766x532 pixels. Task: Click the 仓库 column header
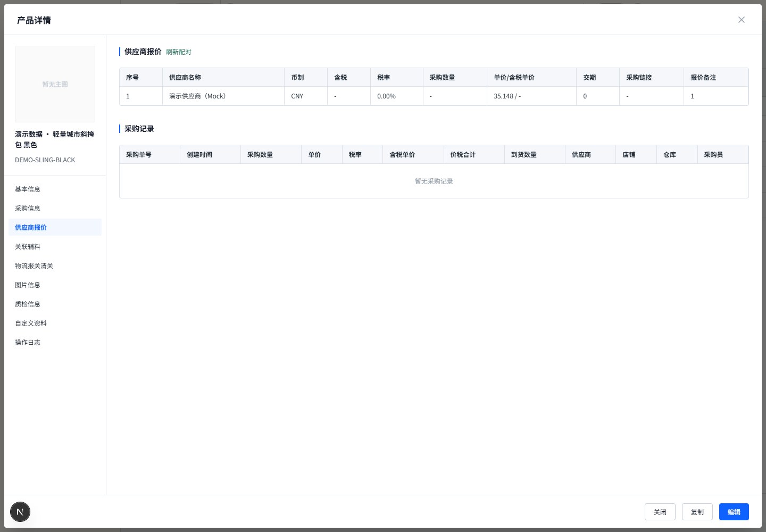coord(677,155)
